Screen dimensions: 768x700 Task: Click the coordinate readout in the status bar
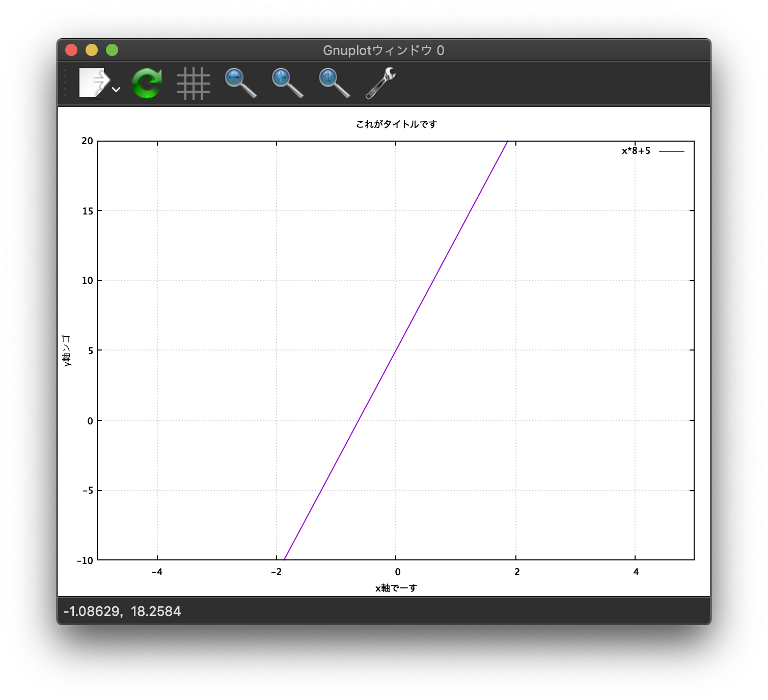(x=122, y=611)
